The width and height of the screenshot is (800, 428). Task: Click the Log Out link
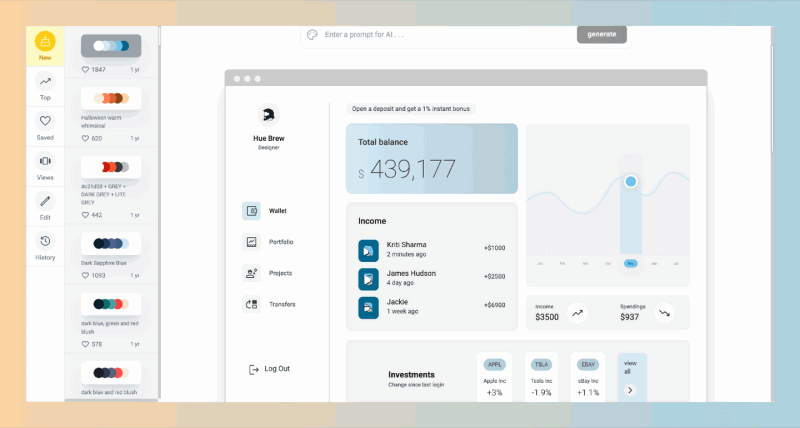tap(277, 369)
